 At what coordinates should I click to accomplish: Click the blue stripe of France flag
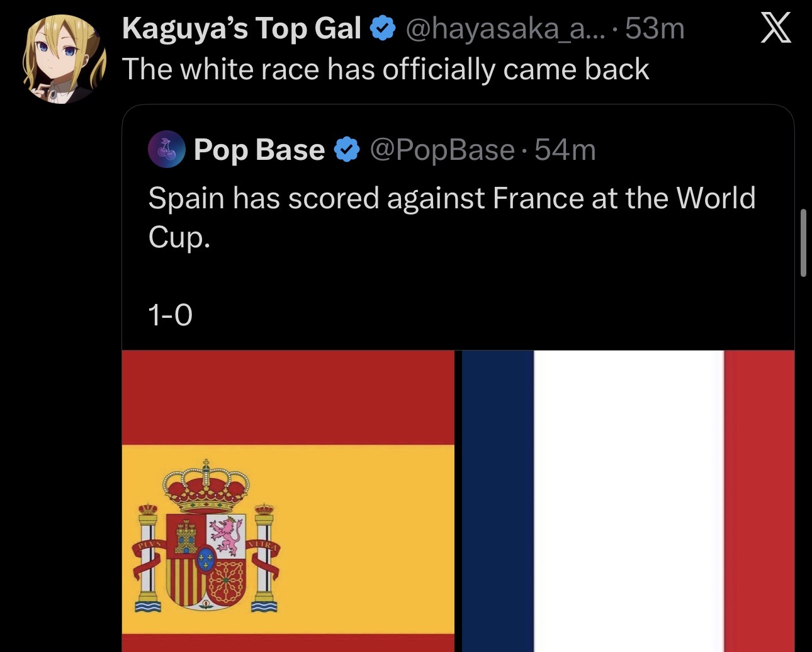tap(498, 501)
